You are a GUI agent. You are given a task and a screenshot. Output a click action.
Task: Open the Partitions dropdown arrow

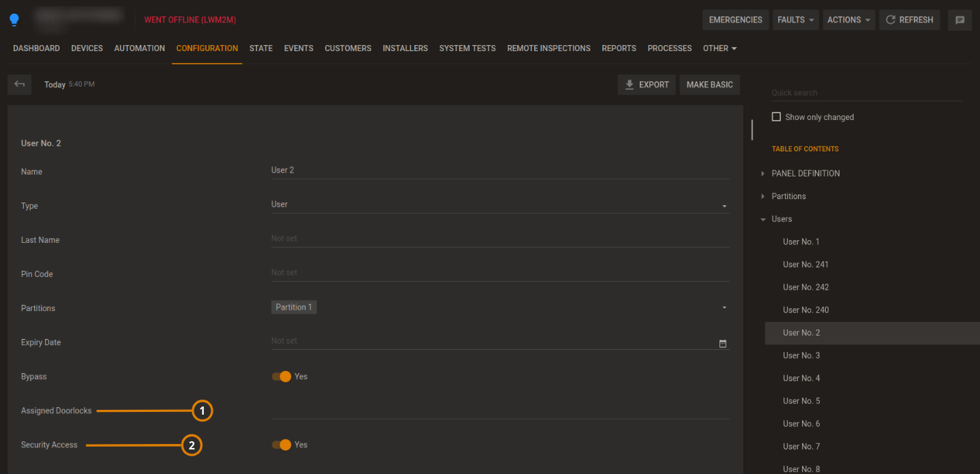(724, 308)
